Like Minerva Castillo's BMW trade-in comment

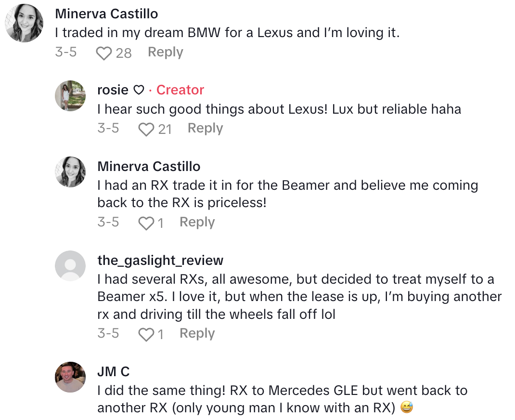103,53
